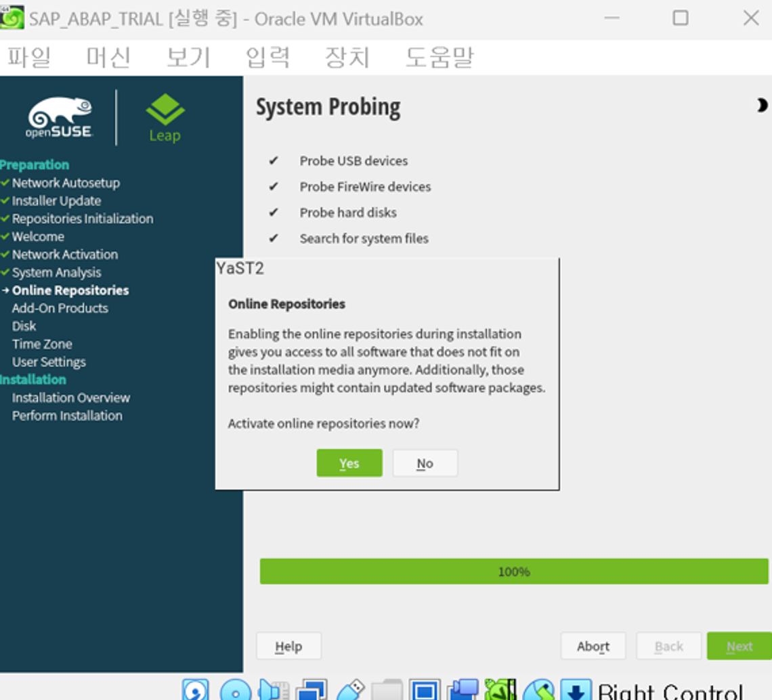This screenshot has width=772, height=700.
Task: Click the VirtualBox app icon in title bar
Action: pos(12,18)
